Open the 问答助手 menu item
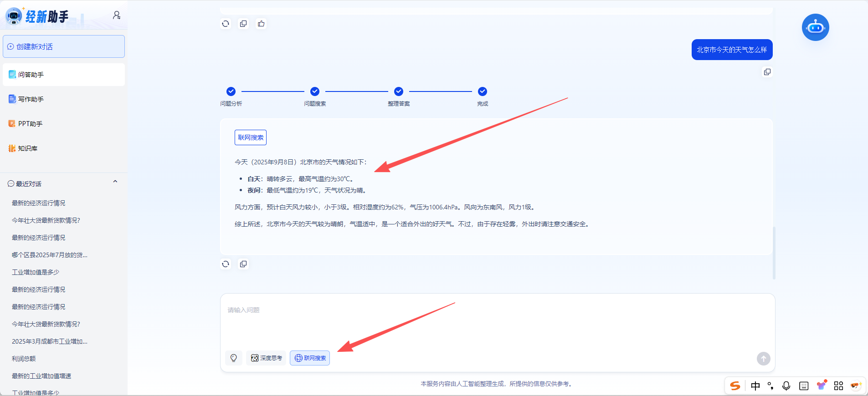868x396 pixels. pos(64,75)
